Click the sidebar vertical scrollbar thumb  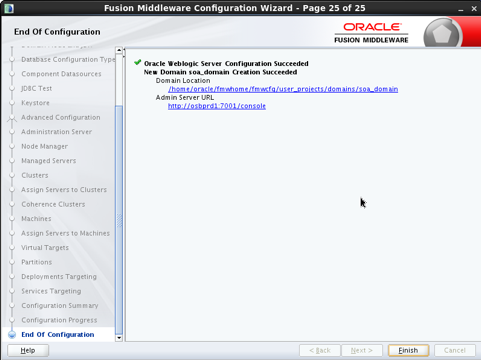coord(119,220)
